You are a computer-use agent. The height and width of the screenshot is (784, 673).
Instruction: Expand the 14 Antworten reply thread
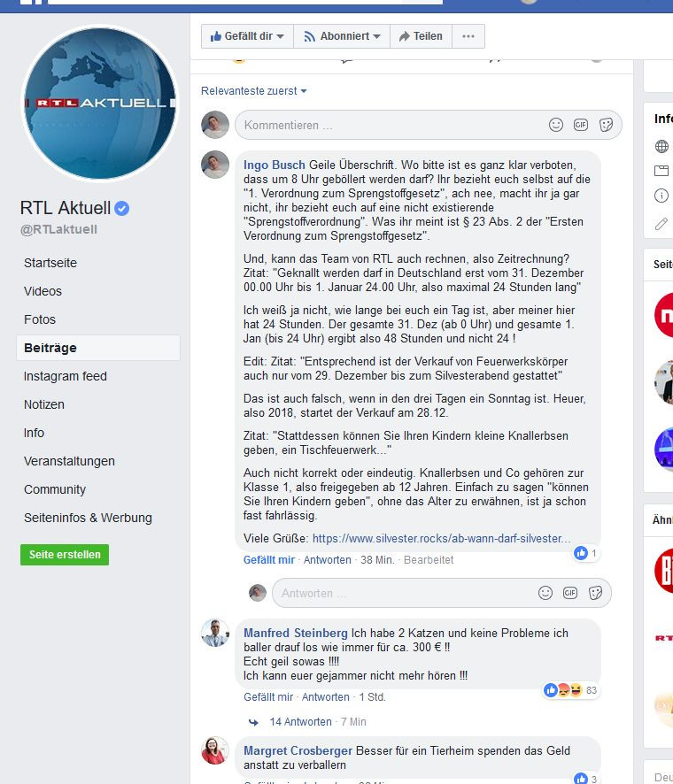click(300, 722)
